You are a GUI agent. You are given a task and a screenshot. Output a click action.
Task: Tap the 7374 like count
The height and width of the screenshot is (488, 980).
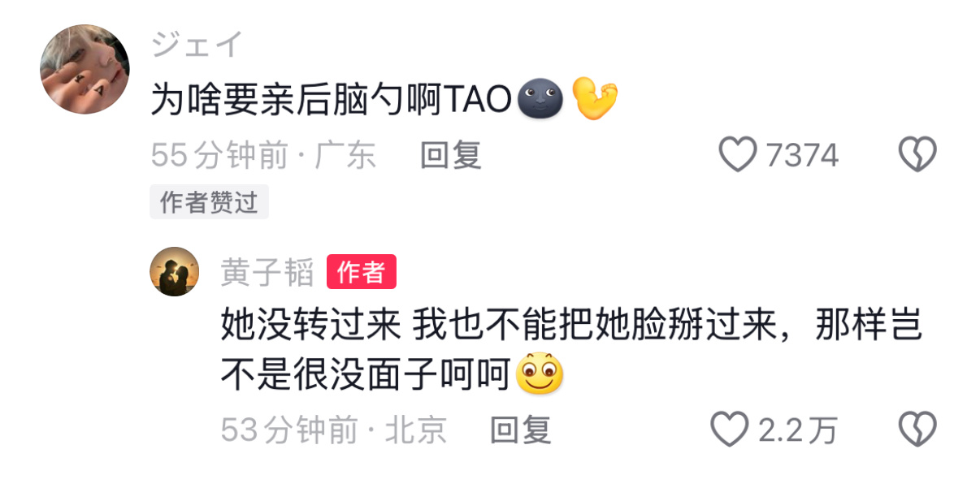tap(802, 154)
